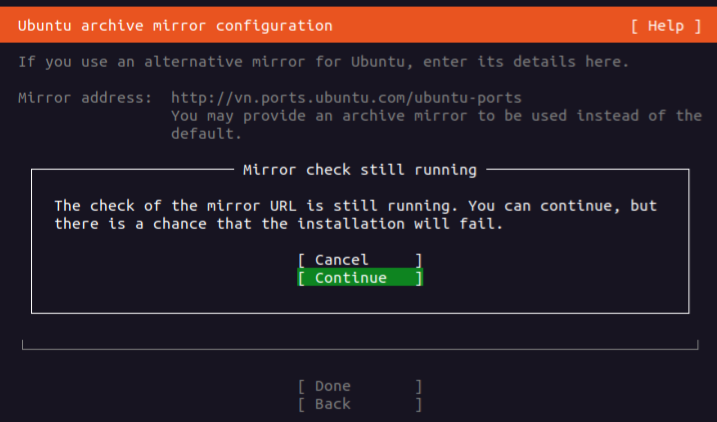
Task: Click the closing bracket of Back
Action: click(x=419, y=404)
